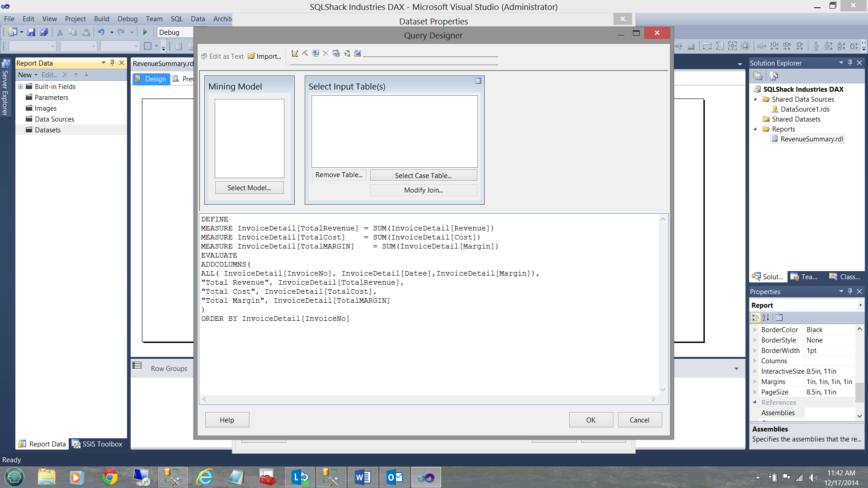Collapse the Shared Data Sources folder
The width and height of the screenshot is (868, 488).
point(755,99)
